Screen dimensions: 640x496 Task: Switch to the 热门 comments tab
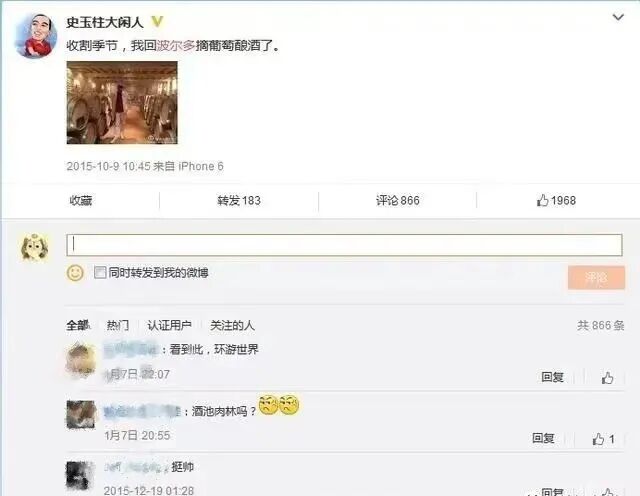pos(118,325)
